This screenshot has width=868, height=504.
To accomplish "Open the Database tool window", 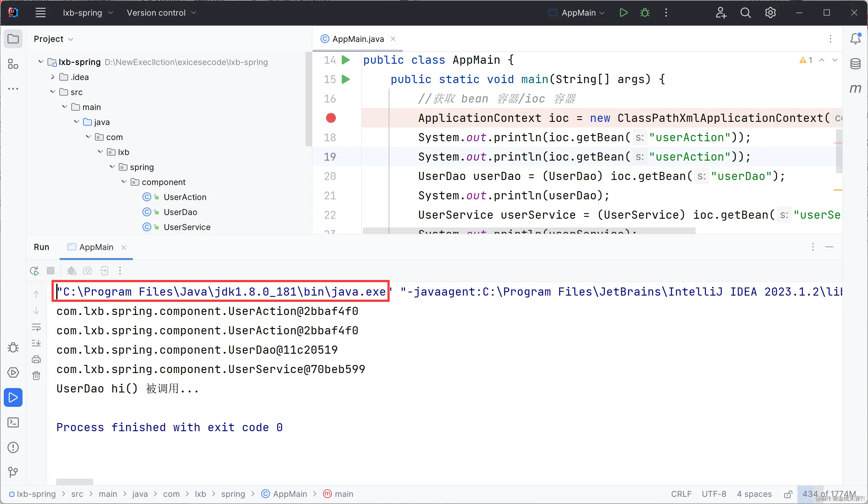I will click(855, 64).
